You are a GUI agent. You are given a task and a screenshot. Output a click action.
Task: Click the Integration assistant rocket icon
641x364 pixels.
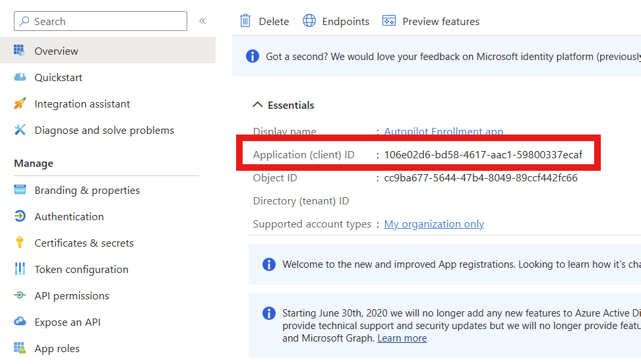20,104
